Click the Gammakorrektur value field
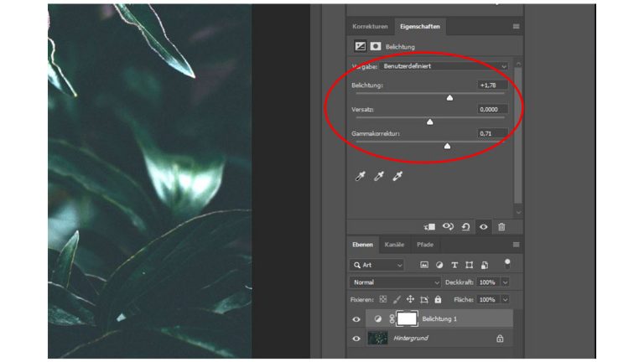644x362 pixels. (491, 133)
